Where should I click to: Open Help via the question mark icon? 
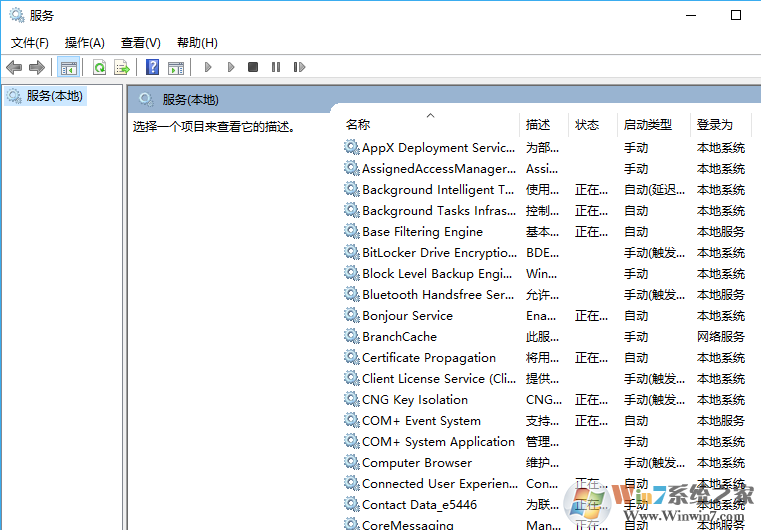tap(152, 67)
